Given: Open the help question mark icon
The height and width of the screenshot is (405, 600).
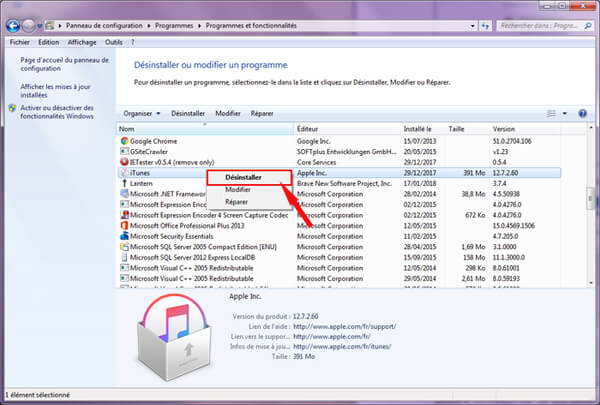Looking at the screenshot, I should 581,113.
